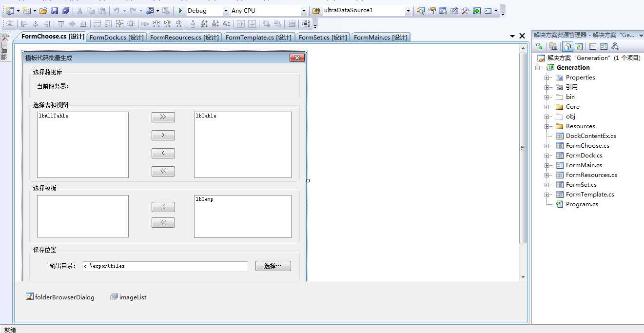Expand the Core folder node
The height and width of the screenshot is (333, 644).
pyautogui.click(x=547, y=107)
